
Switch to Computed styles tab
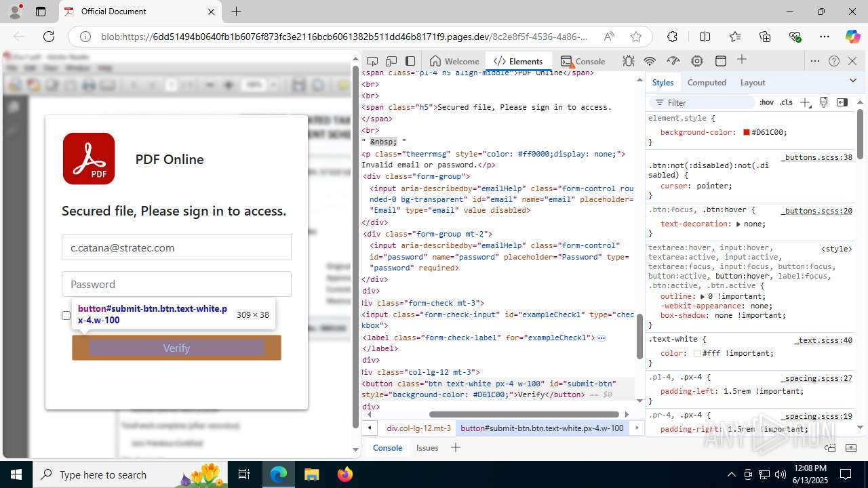coord(707,82)
